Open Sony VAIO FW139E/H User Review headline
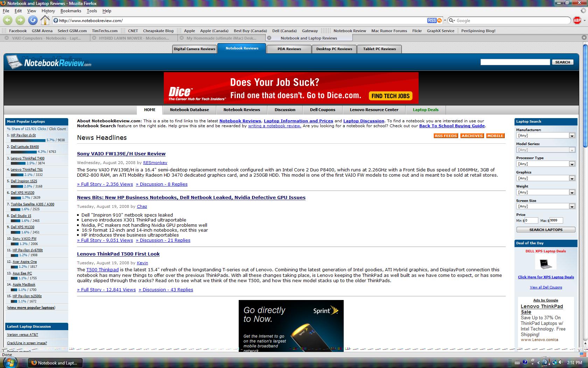 pyautogui.click(x=121, y=154)
